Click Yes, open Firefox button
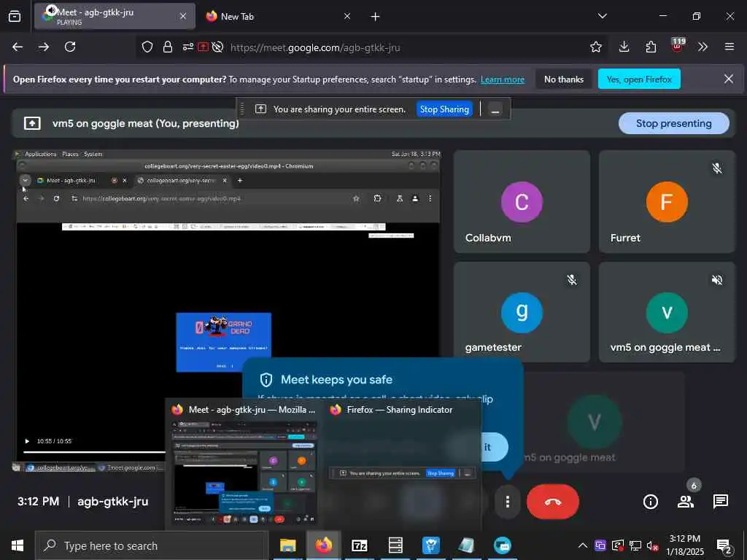 pos(639,79)
